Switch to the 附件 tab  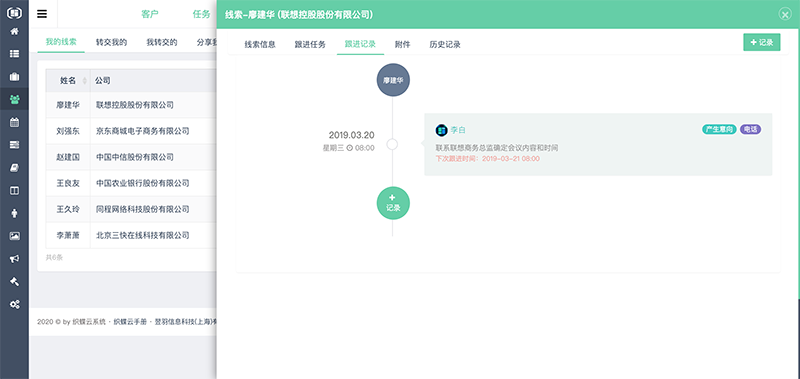402,44
